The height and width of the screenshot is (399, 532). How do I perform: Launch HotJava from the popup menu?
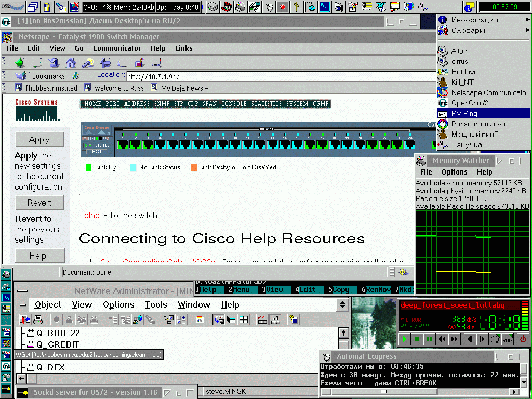click(x=484, y=72)
